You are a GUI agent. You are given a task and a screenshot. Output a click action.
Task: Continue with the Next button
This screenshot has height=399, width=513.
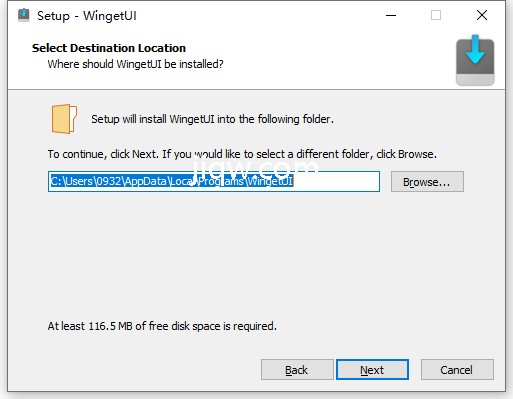[x=372, y=370]
